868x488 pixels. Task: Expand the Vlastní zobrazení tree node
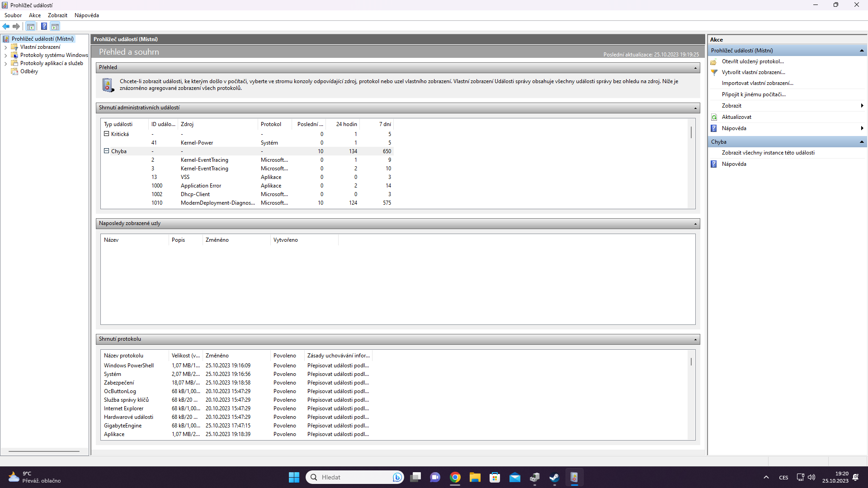5,47
